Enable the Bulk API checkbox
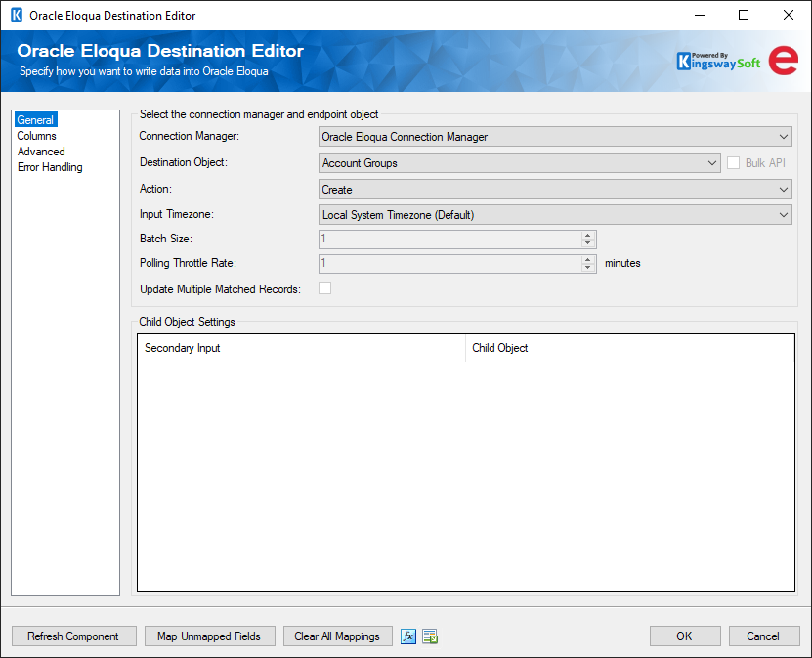Image resolution: width=812 pixels, height=658 pixels. click(733, 162)
